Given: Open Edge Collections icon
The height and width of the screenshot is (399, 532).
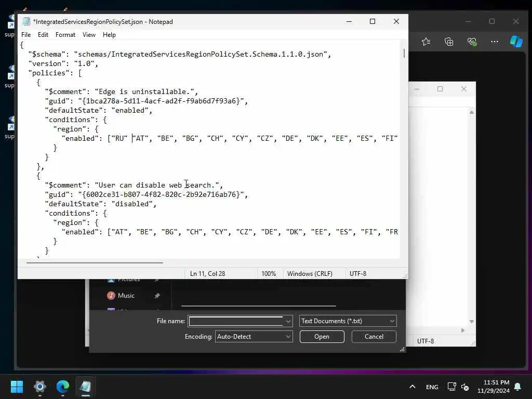Looking at the screenshot, I should click(449, 42).
